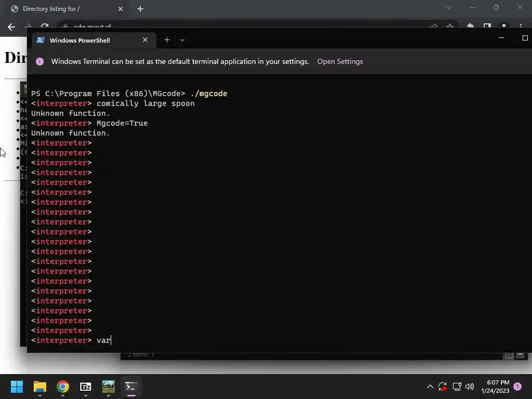The width and height of the screenshot is (532, 399).
Task: Open the Windows Start menu
Action: click(17, 387)
